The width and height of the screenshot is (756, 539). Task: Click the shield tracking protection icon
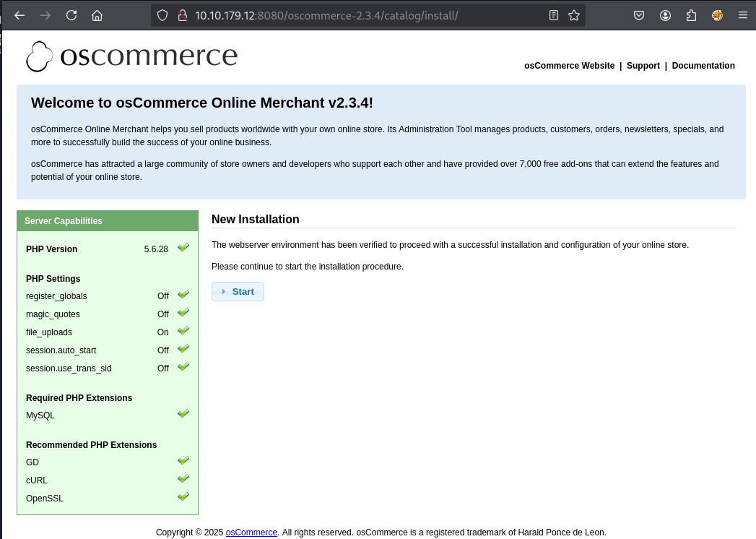coord(162,15)
